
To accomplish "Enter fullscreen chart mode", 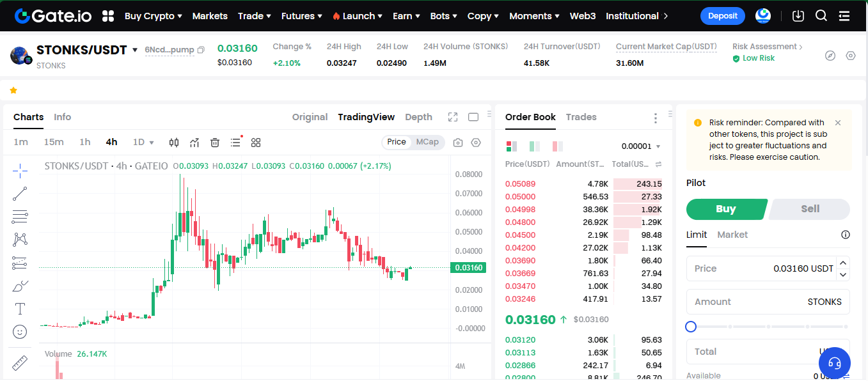I will click(x=453, y=117).
